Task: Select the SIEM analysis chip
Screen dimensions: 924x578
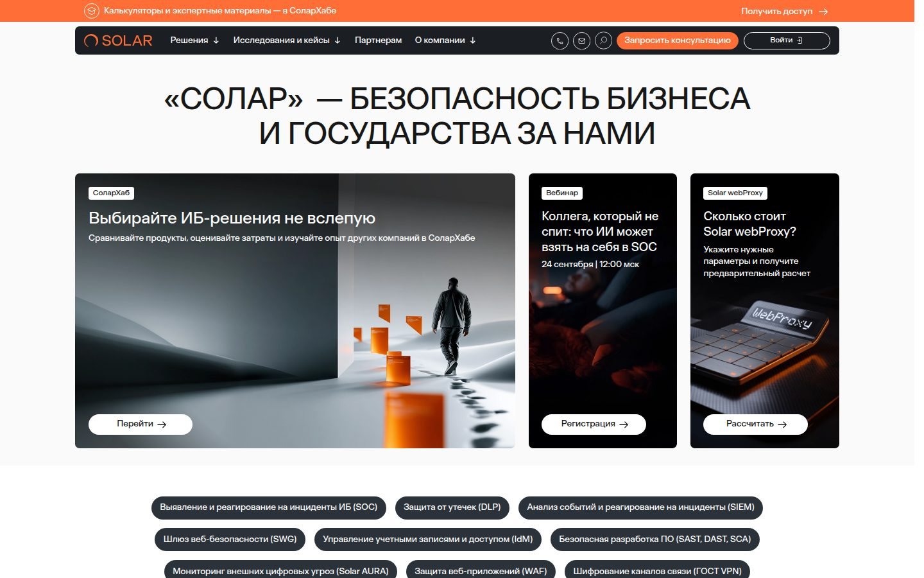Action: click(640, 507)
